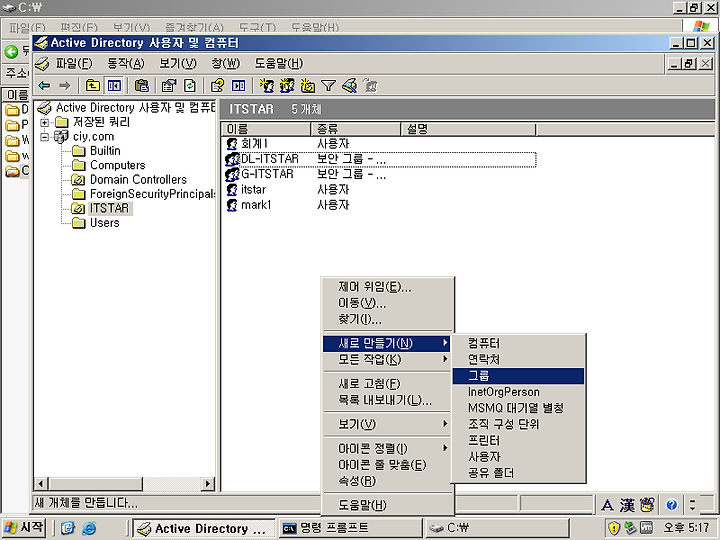
Task: Select Domain Controllers in the tree
Action: [x=138, y=180]
